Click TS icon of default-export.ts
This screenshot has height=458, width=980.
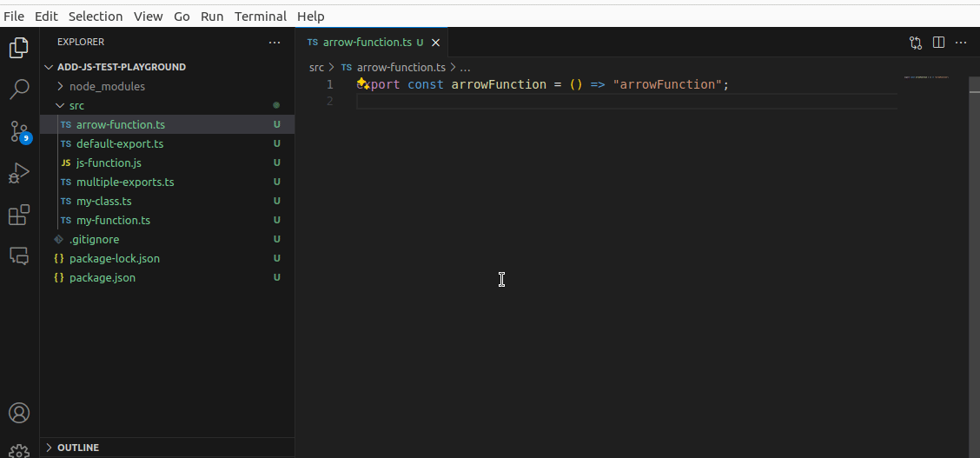[66, 143]
